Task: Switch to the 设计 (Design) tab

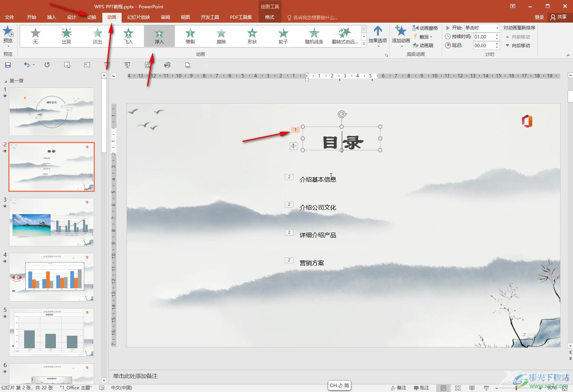Action: coord(72,17)
